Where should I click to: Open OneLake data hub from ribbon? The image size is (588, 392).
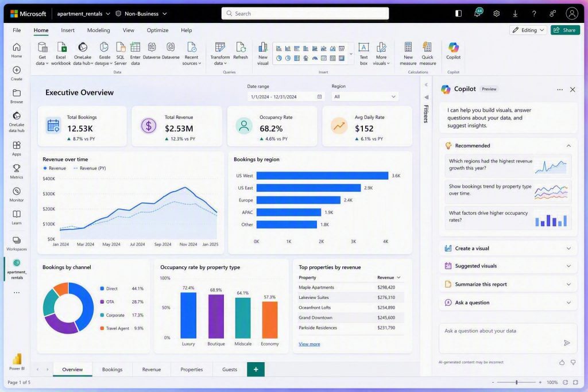83,53
